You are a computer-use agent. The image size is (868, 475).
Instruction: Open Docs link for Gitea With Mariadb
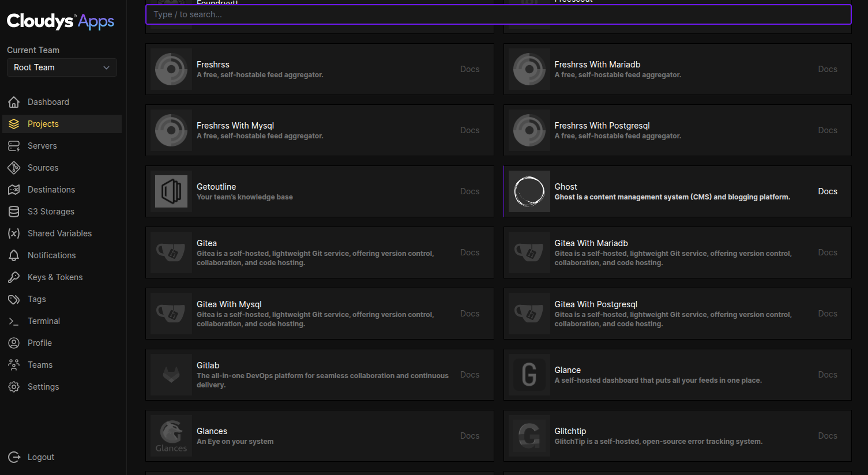pyautogui.click(x=828, y=252)
